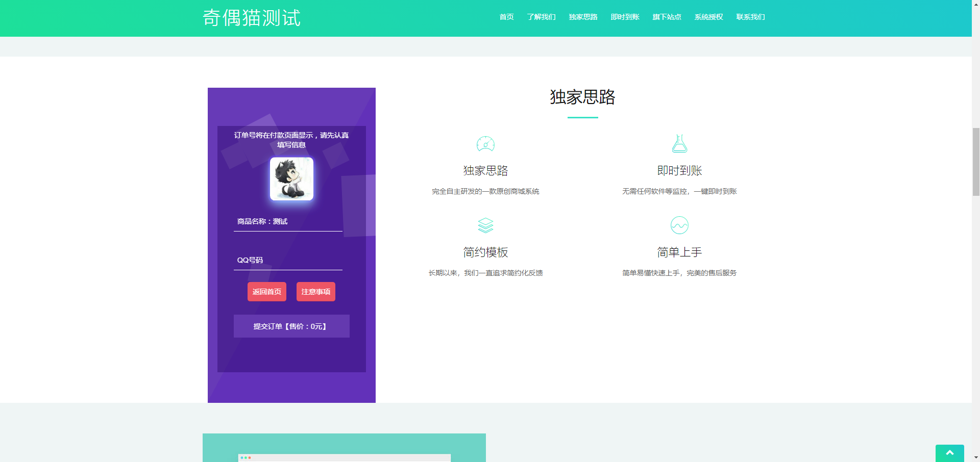Open 旗下站点 nav item
This screenshot has height=462, width=980.
click(x=667, y=17)
